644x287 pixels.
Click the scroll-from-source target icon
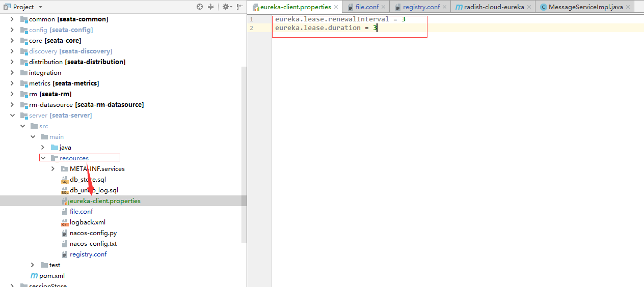click(200, 7)
